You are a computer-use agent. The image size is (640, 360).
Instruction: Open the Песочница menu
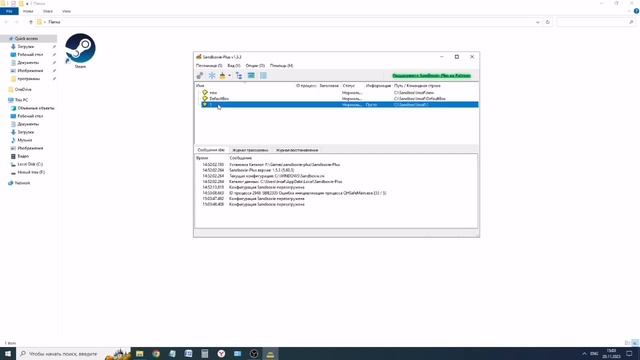click(209, 65)
